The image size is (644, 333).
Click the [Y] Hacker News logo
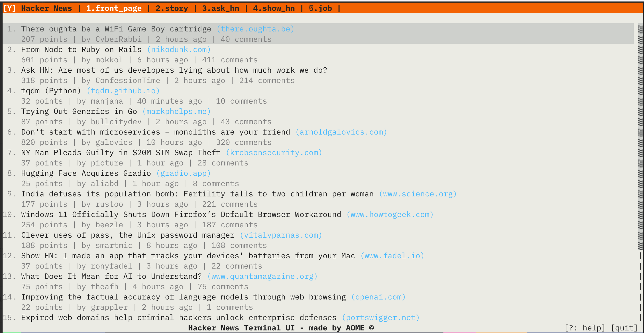(37, 8)
